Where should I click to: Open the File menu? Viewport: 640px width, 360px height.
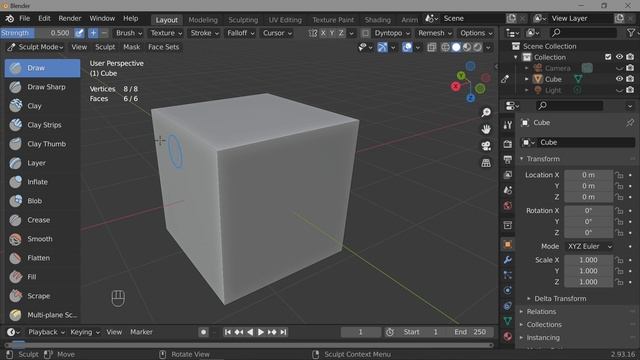point(24,18)
